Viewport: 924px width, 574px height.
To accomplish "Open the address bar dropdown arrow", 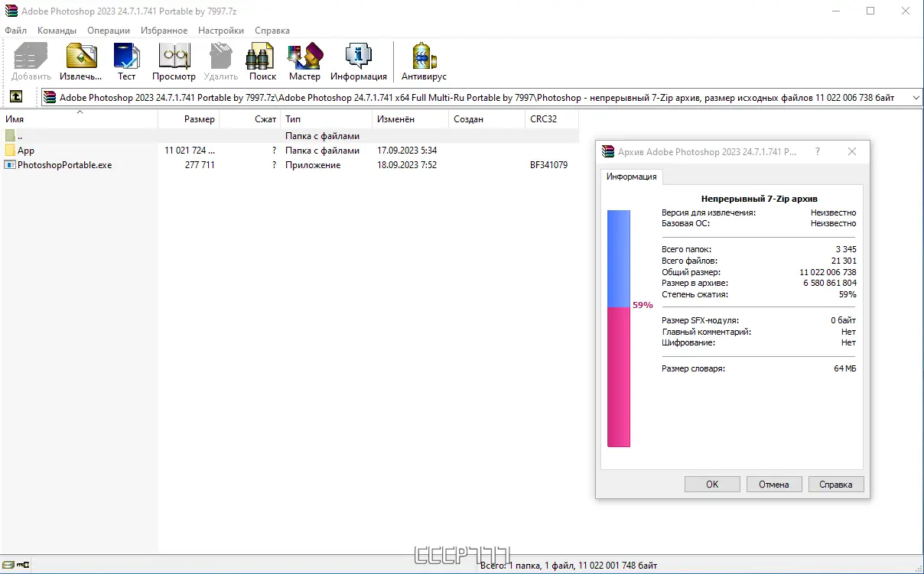I will (x=915, y=97).
